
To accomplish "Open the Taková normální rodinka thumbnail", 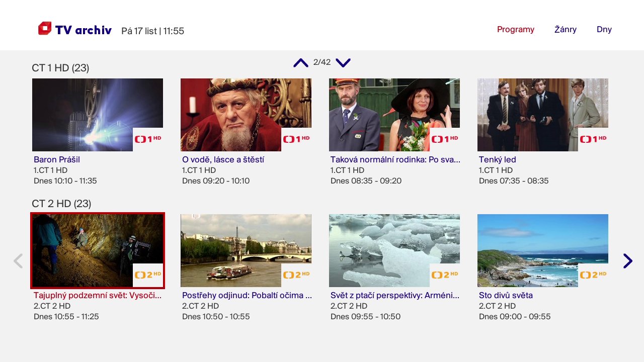I will 394,115.
